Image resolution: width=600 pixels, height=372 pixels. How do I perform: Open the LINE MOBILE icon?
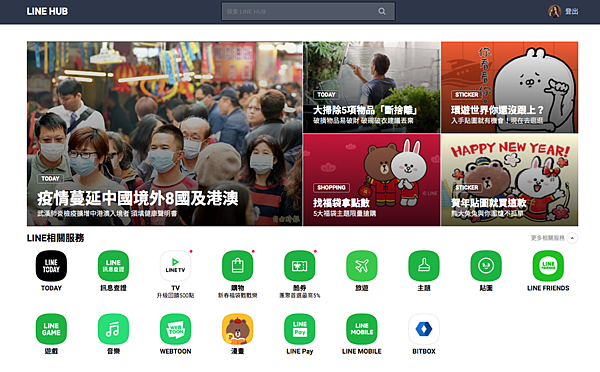[x=362, y=329]
